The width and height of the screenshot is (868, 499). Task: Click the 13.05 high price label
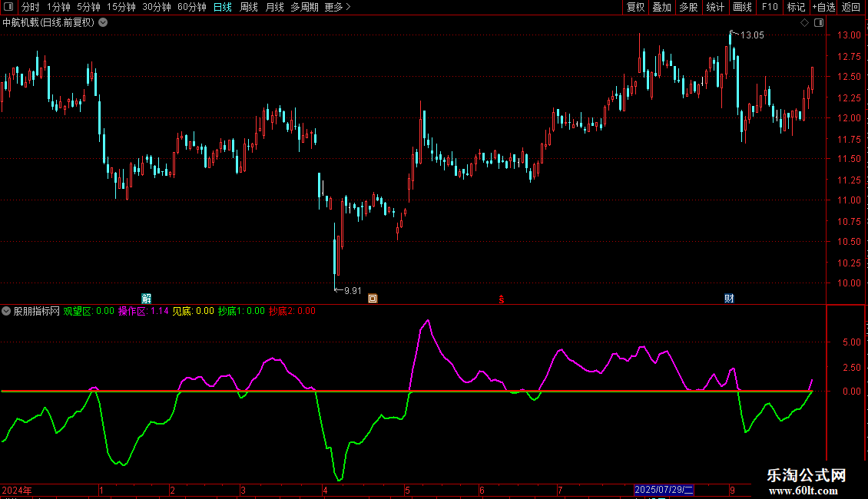(751, 35)
